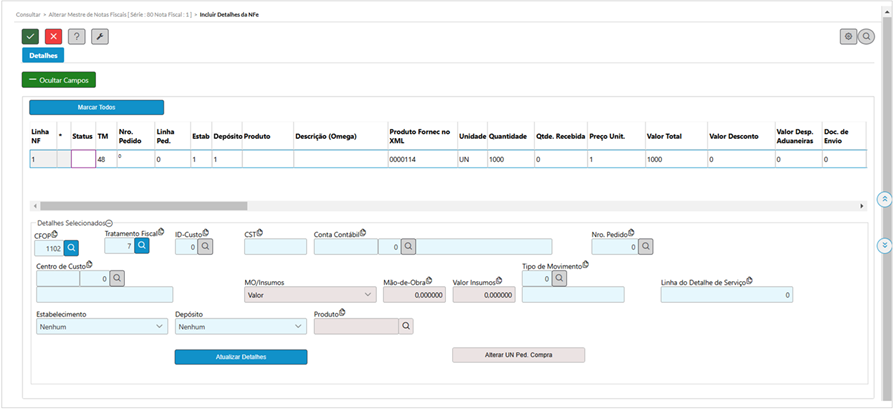Click the Conta Contábil search icon
Screen dimensions: 895x410
[409, 246]
